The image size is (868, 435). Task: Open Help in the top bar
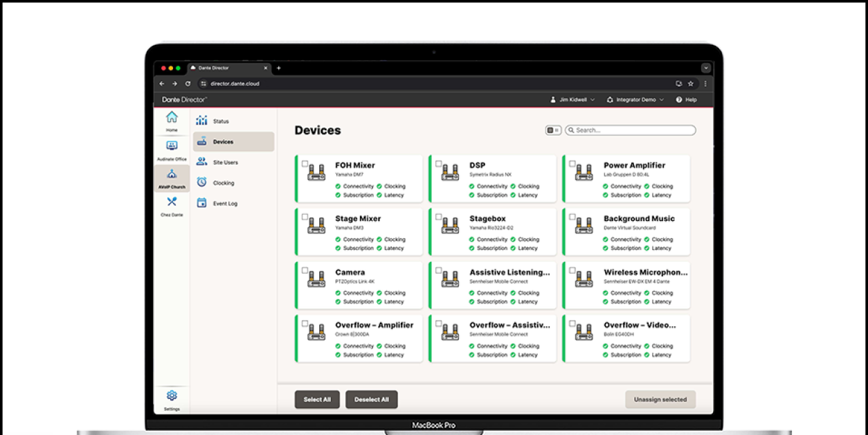686,100
